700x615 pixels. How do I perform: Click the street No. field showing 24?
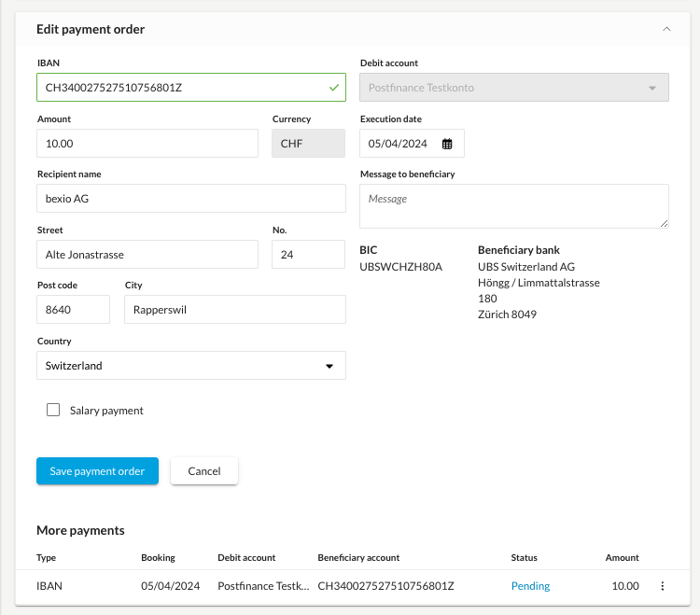point(308,255)
